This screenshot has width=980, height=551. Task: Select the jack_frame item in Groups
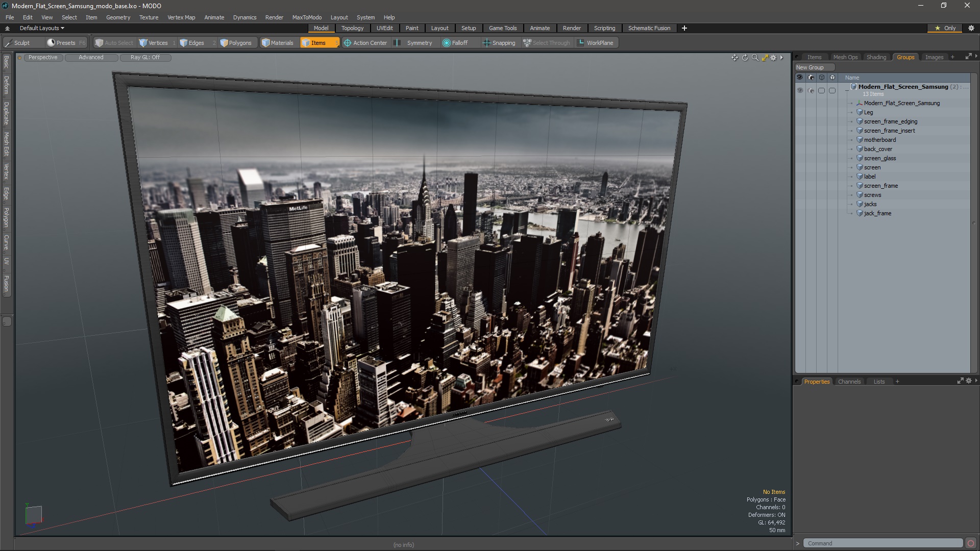coord(877,213)
